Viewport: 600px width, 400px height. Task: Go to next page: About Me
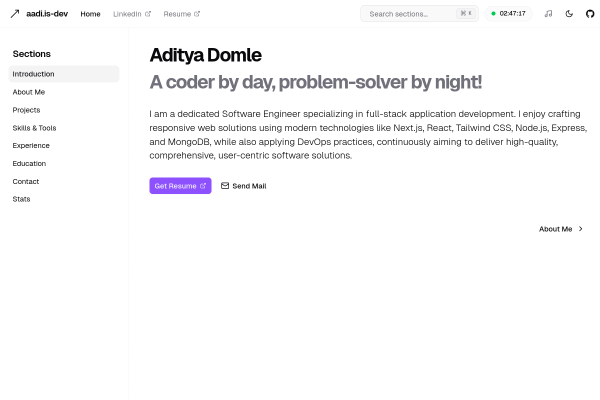(x=561, y=229)
